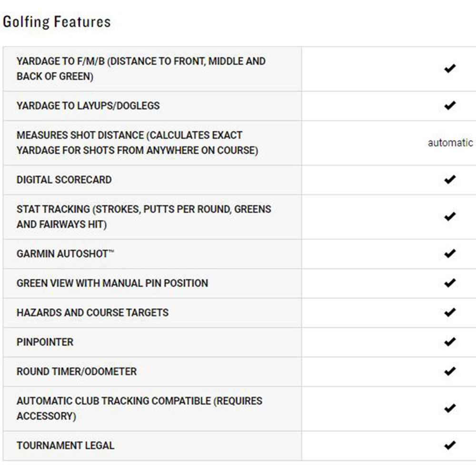Click the Round Timer/Odometer label
Viewport: 476px width, 476px height.
coord(77,371)
